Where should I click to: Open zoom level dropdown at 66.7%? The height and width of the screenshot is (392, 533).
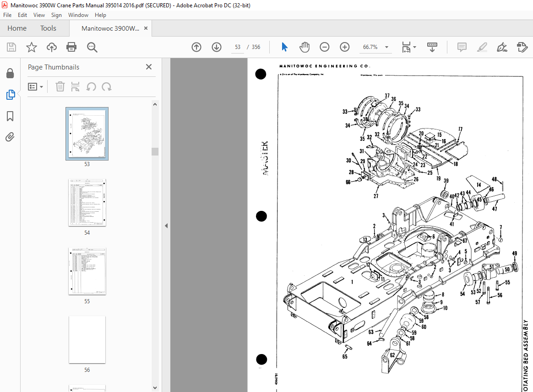pos(386,47)
